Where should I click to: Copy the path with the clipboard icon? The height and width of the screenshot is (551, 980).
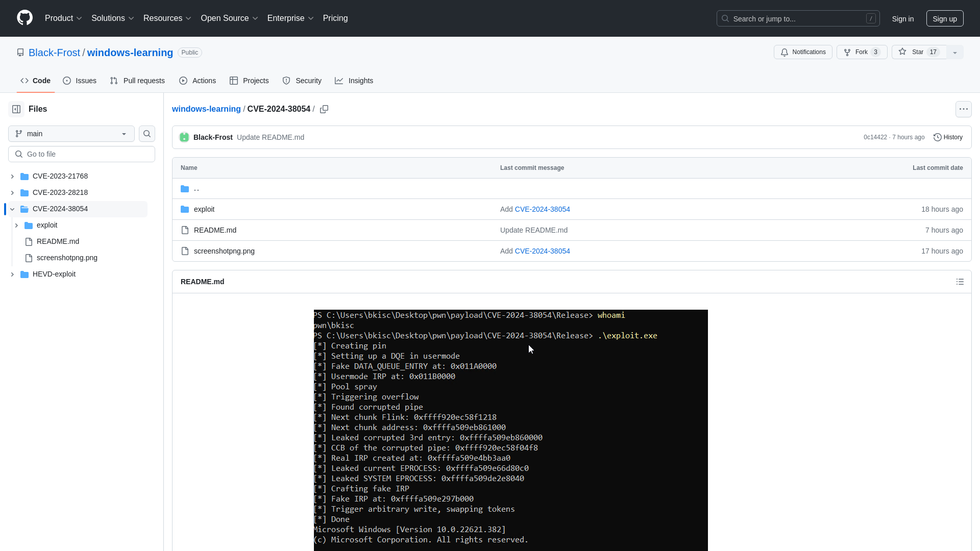pos(324,109)
